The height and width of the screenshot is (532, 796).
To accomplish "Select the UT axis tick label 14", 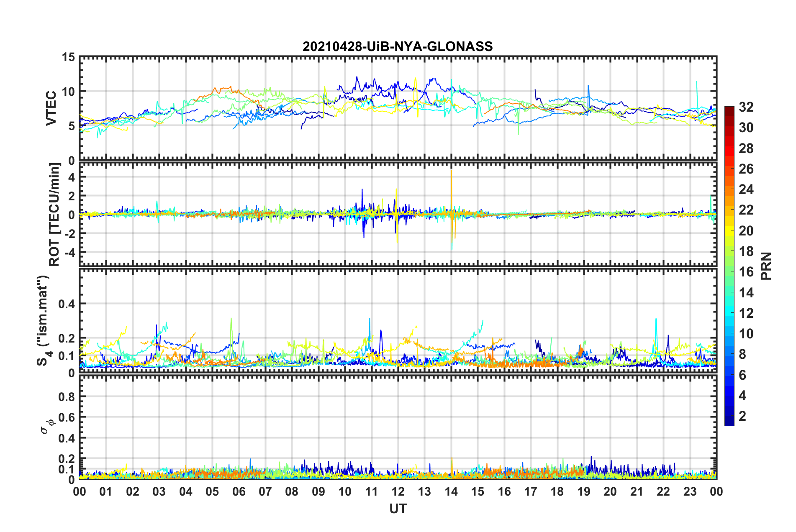I will click(x=451, y=491).
